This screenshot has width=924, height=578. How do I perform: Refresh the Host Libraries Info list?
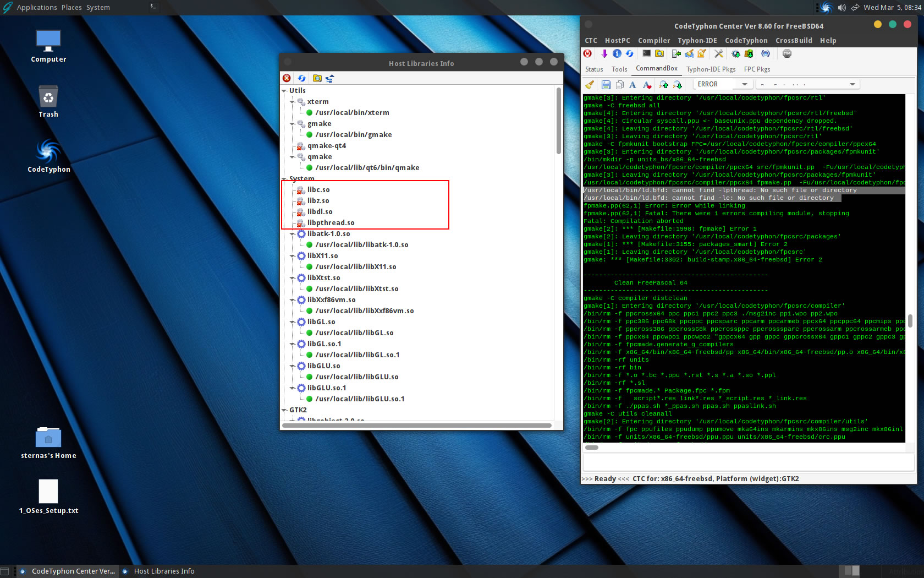301,78
